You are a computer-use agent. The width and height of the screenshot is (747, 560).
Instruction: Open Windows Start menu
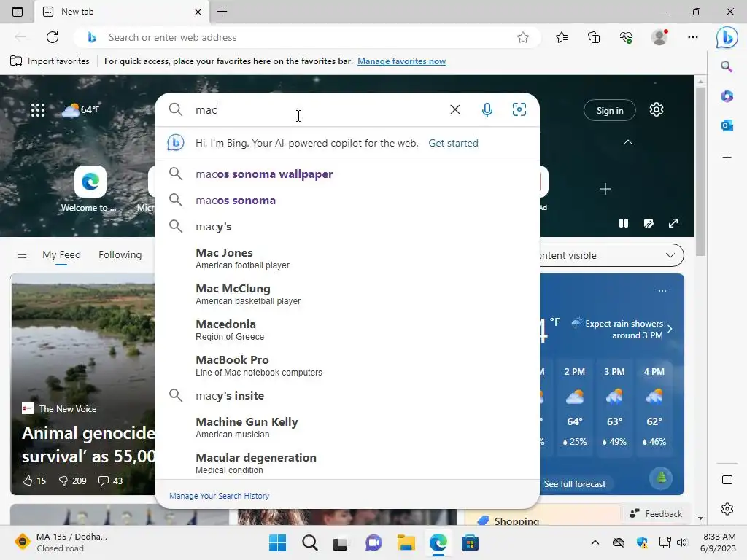tap(277, 542)
